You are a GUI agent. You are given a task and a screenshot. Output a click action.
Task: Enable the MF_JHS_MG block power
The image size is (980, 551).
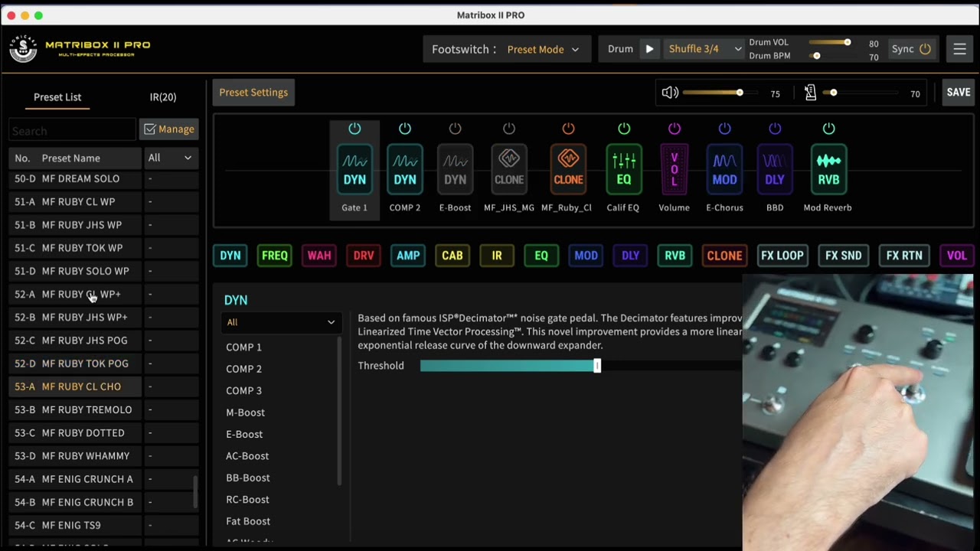(x=509, y=129)
